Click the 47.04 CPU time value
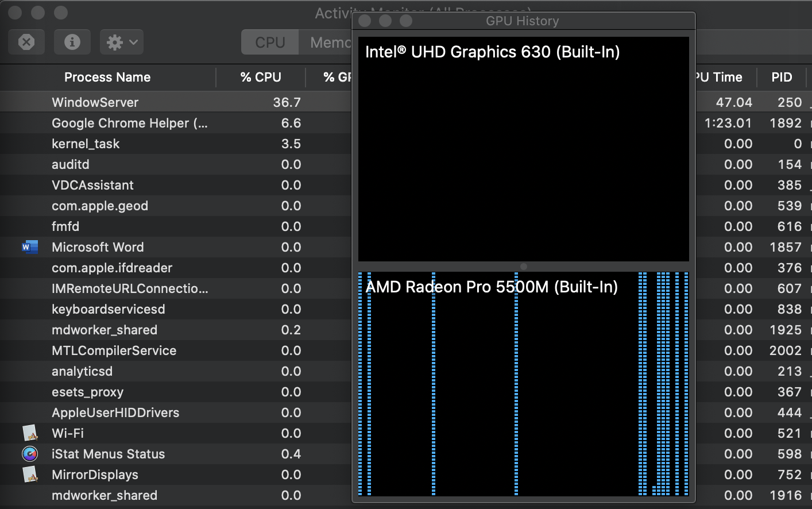812x509 pixels. tap(734, 102)
